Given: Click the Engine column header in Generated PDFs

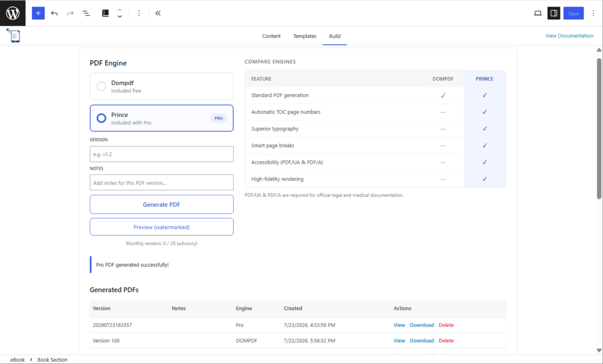Looking at the screenshot, I should click(x=244, y=308).
